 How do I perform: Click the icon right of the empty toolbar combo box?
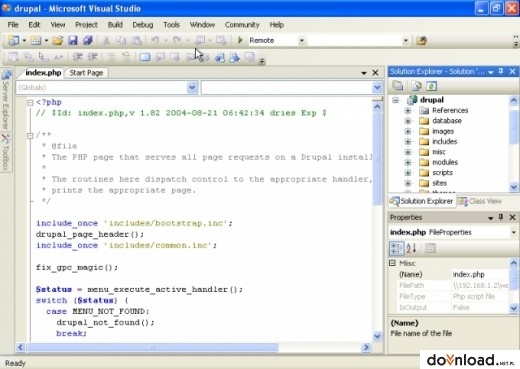[421, 41]
